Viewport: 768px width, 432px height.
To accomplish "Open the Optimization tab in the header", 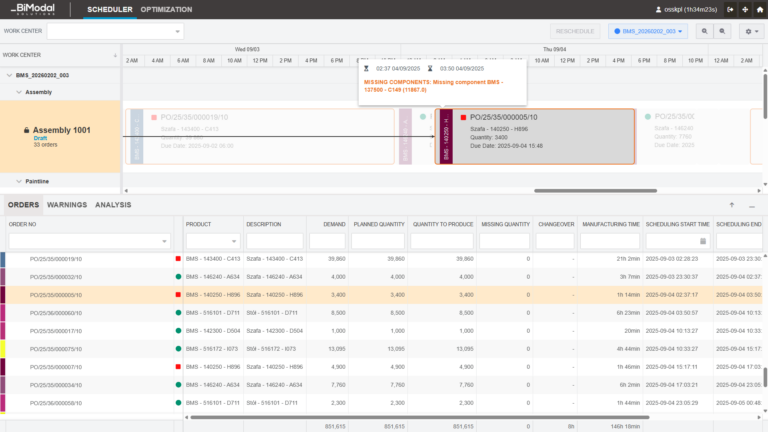I will [x=166, y=9].
